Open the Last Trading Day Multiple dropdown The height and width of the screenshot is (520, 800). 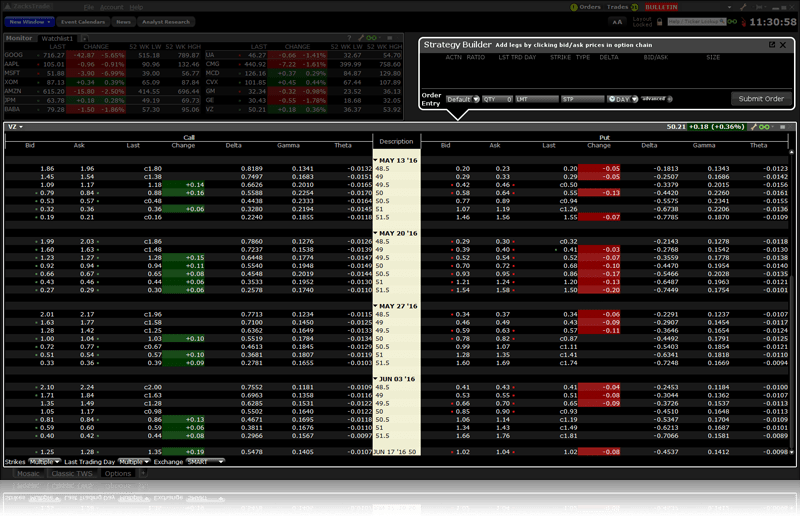coord(134,462)
